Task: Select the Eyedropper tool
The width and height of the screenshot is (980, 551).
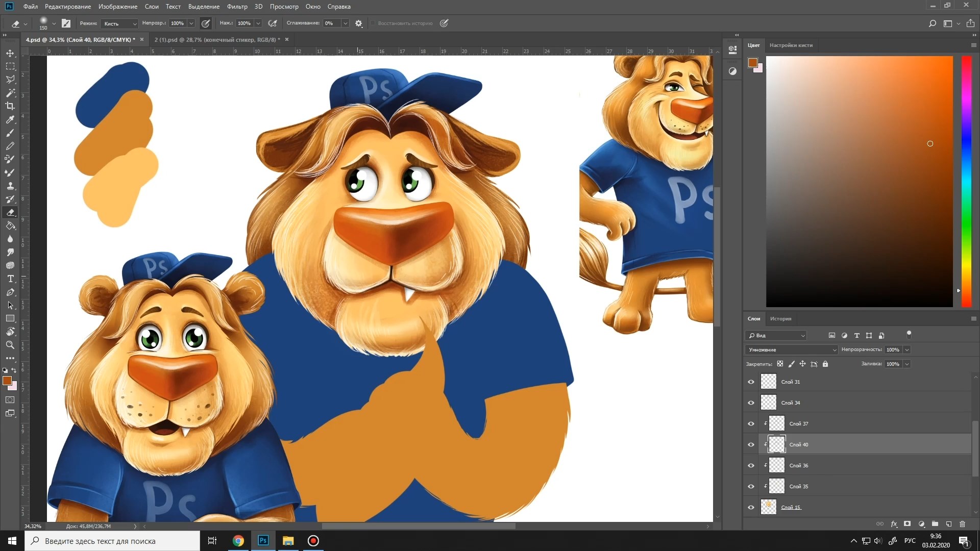Action: [10, 119]
